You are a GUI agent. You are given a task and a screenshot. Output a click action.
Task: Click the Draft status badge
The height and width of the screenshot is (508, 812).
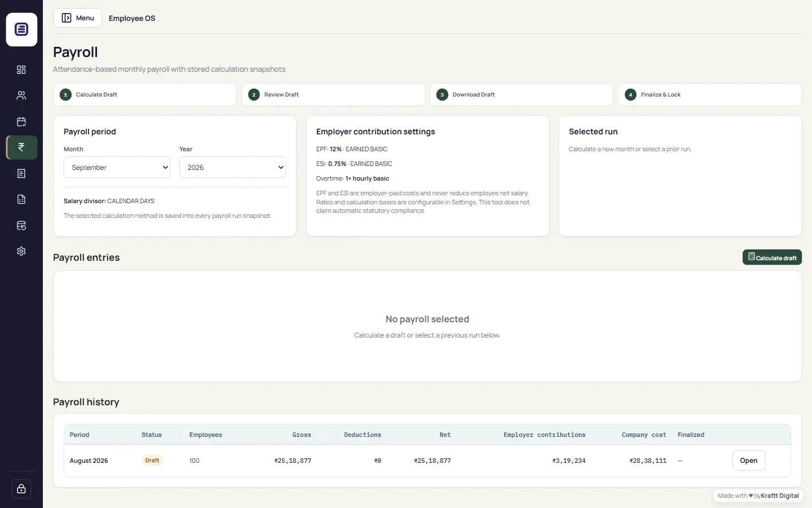tap(152, 461)
